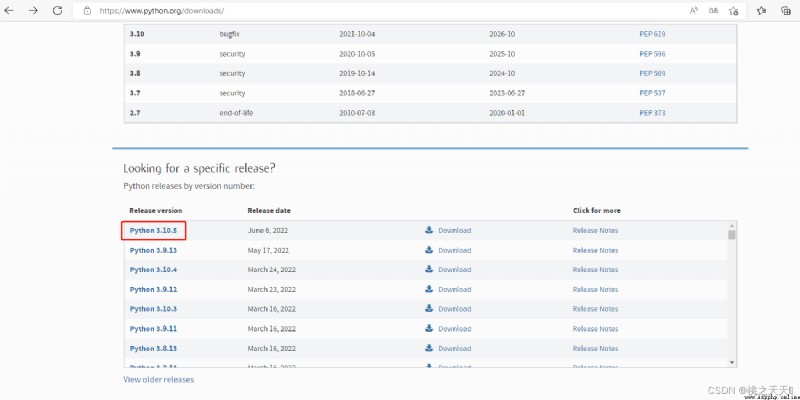Reload the page with the refresh icon
The image size is (800, 400).
click(x=57, y=10)
